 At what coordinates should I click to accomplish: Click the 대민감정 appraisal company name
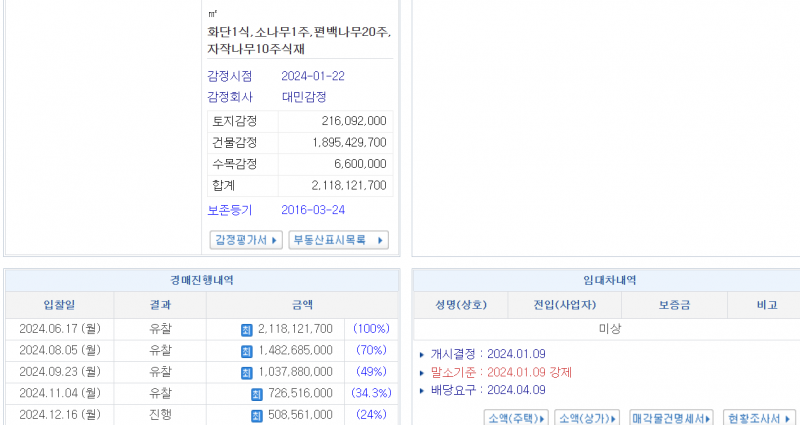click(x=303, y=97)
